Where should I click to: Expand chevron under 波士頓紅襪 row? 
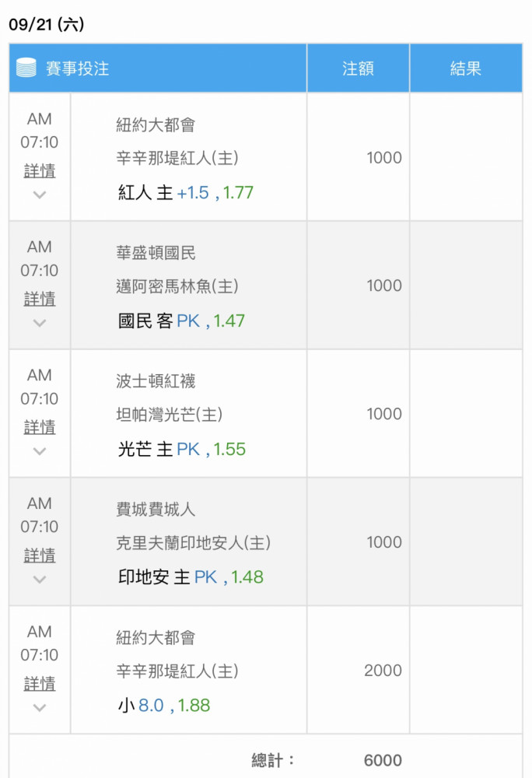40,451
